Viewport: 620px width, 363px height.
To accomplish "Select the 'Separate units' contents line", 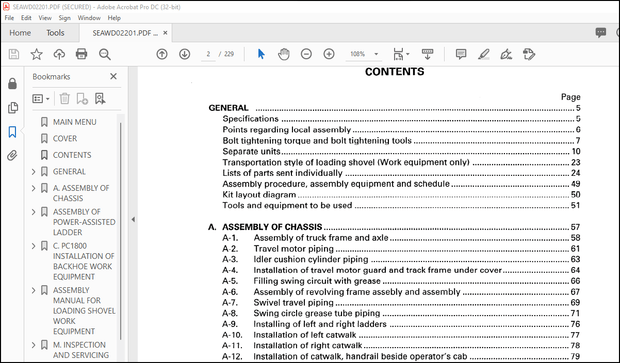I will pyautogui.click(x=401, y=151).
